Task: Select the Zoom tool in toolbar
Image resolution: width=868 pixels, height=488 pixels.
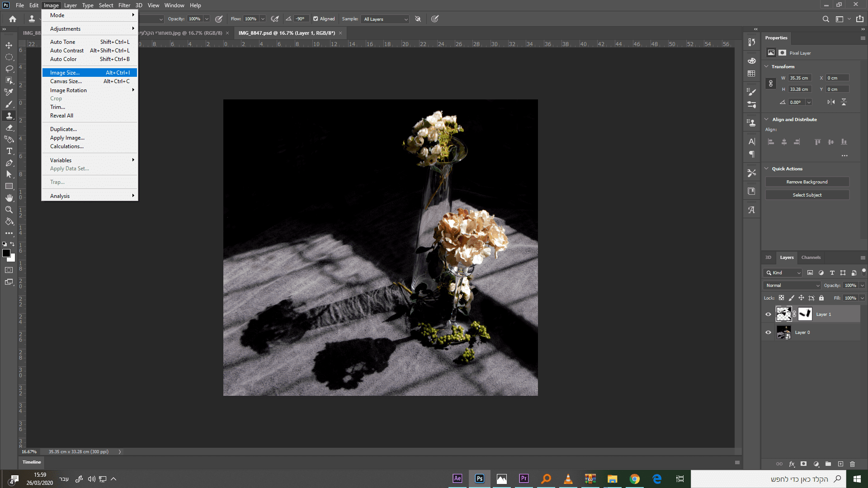Action: coord(9,210)
